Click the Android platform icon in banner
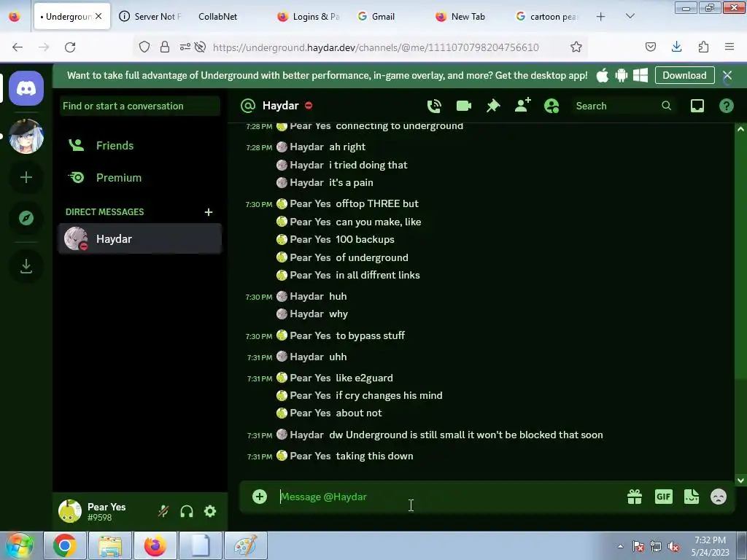The image size is (747, 560). (622, 75)
